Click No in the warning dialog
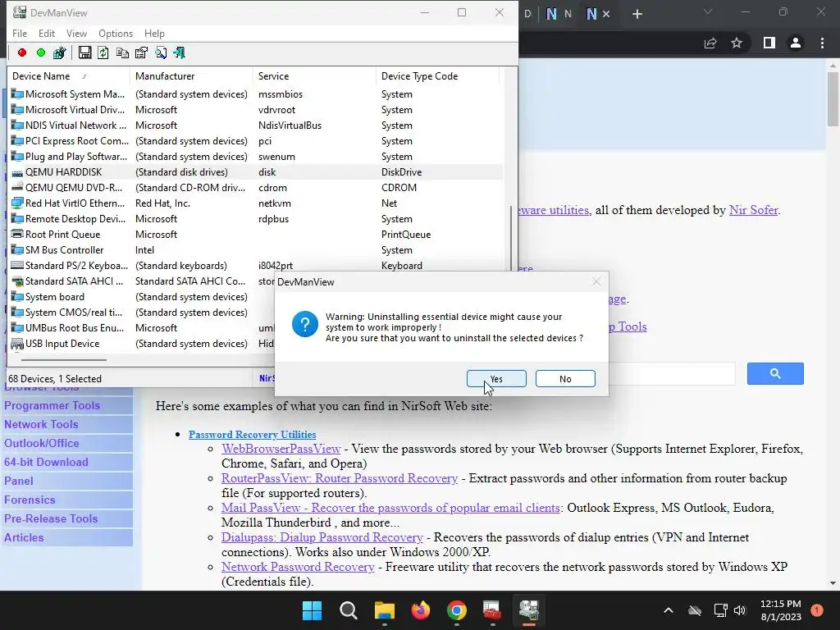The height and width of the screenshot is (630, 840). [565, 379]
